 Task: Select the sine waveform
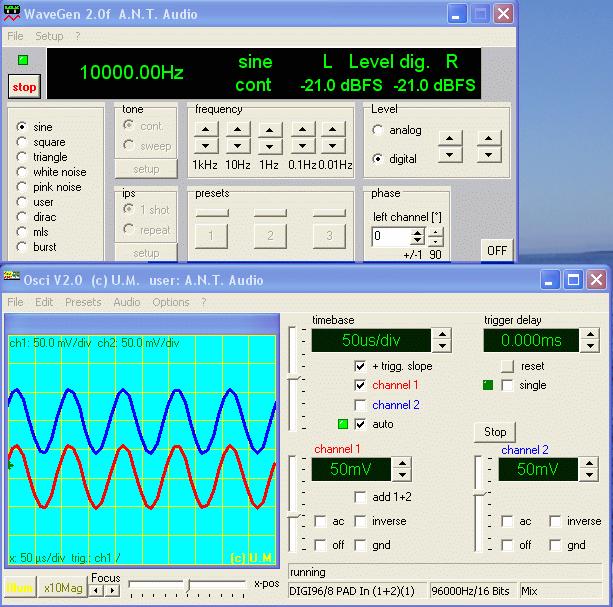22,127
